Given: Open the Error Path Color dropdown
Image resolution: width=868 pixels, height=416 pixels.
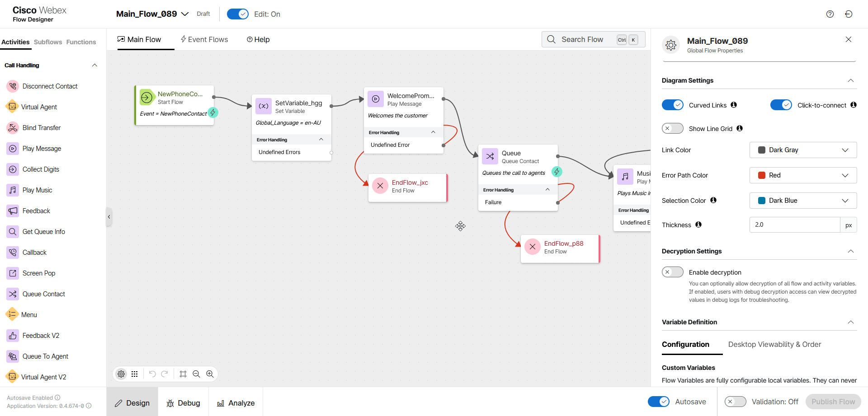Looking at the screenshot, I should 803,175.
